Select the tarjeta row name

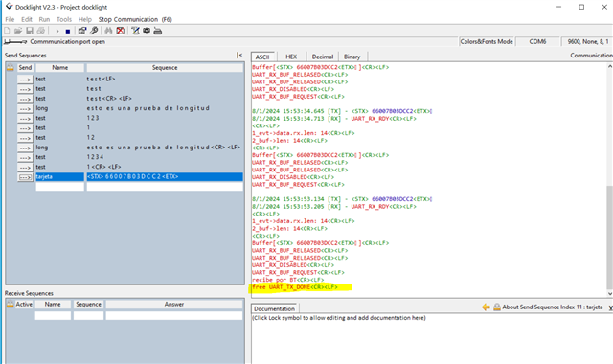coord(59,176)
